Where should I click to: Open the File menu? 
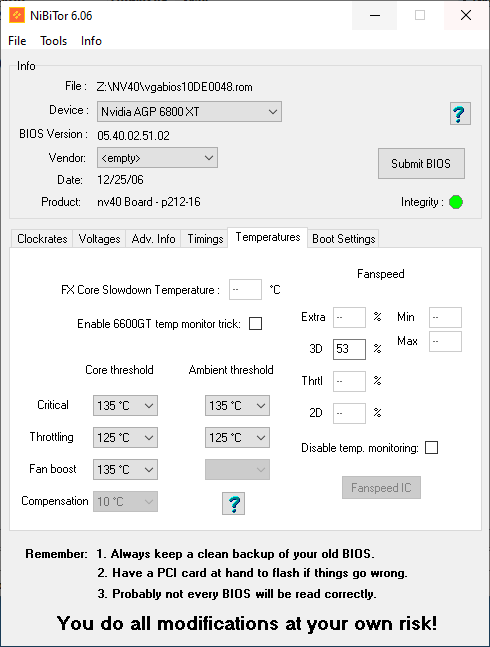[x=17, y=41]
